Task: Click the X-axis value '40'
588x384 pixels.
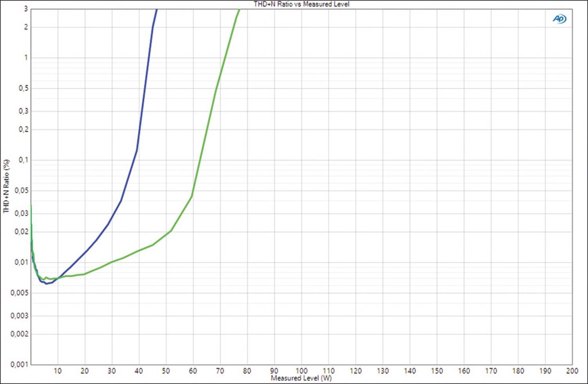Action: coord(139,371)
